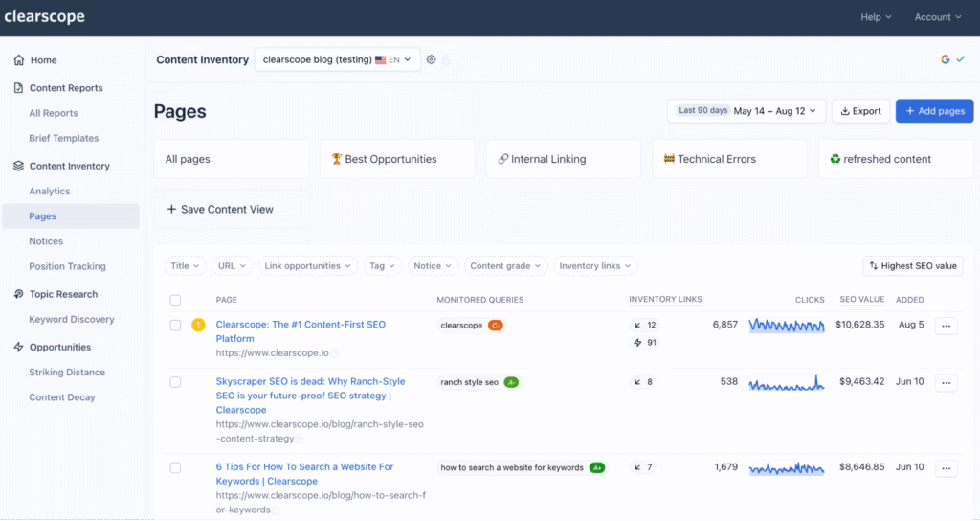
Task: Click the C- content grade badge for clearscope query
Action: click(x=496, y=326)
